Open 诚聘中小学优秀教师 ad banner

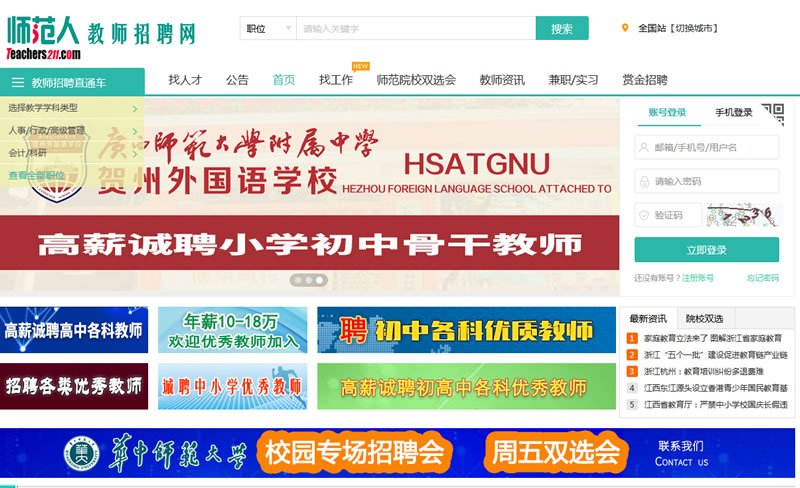click(233, 386)
